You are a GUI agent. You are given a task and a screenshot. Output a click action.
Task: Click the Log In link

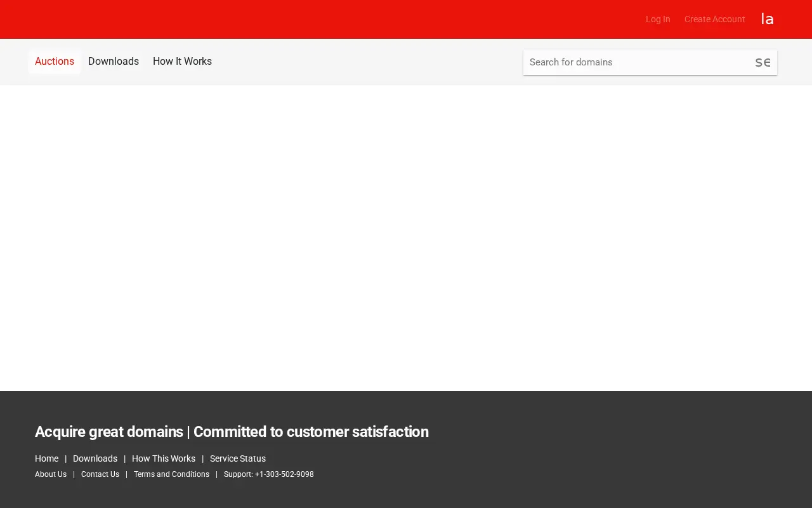[658, 19]
